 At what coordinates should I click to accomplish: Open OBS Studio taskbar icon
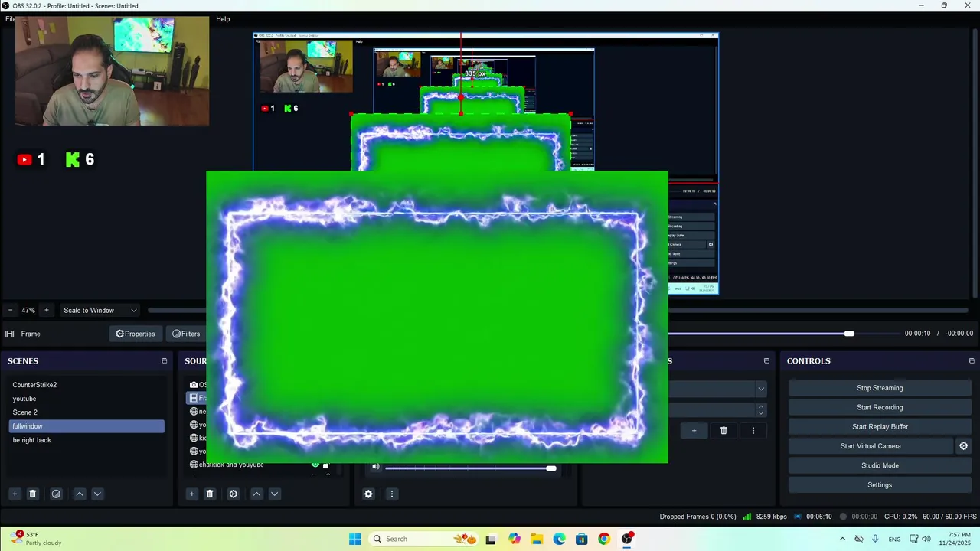click(x=627, y=539)
